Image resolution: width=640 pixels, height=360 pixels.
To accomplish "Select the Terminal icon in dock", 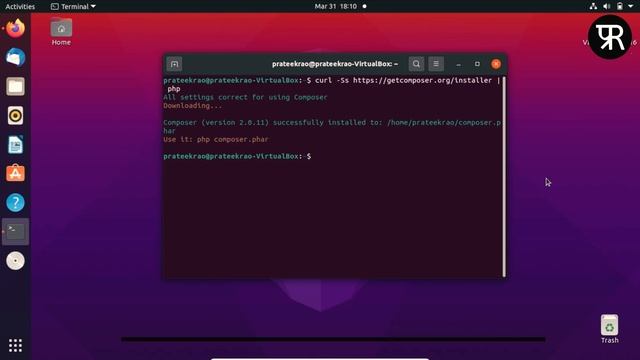I will [16, 232].
